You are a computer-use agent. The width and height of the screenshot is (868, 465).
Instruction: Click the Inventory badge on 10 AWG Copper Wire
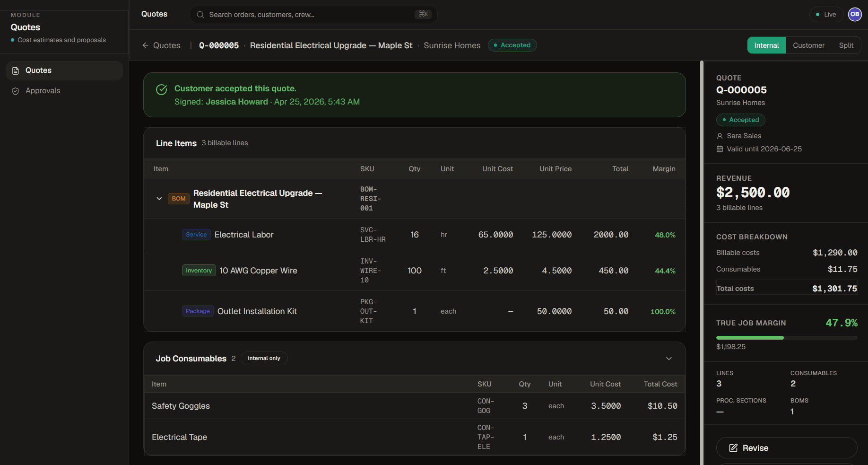point(199,271)
